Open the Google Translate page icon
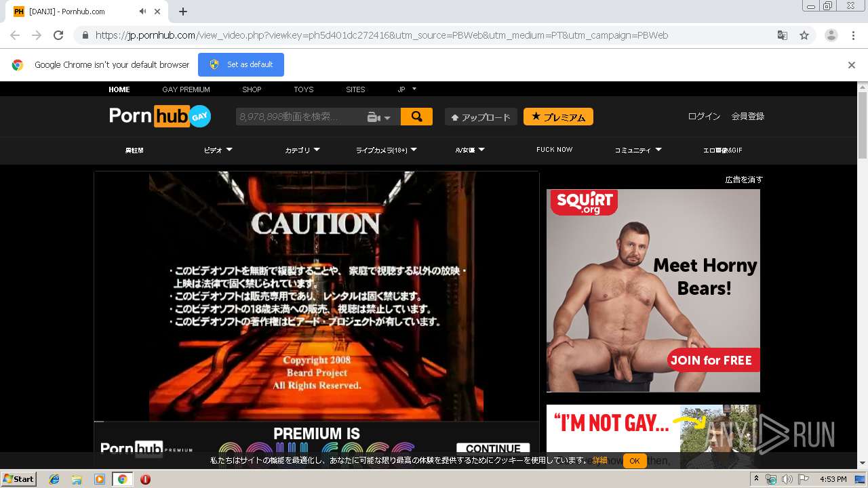 click(783, 35)
